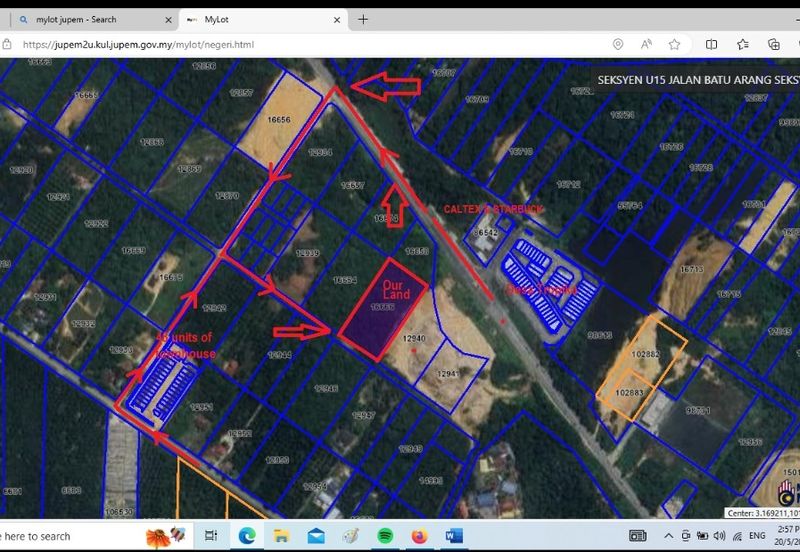
Task: Click lot 98731 on the map
Action: 698,410
